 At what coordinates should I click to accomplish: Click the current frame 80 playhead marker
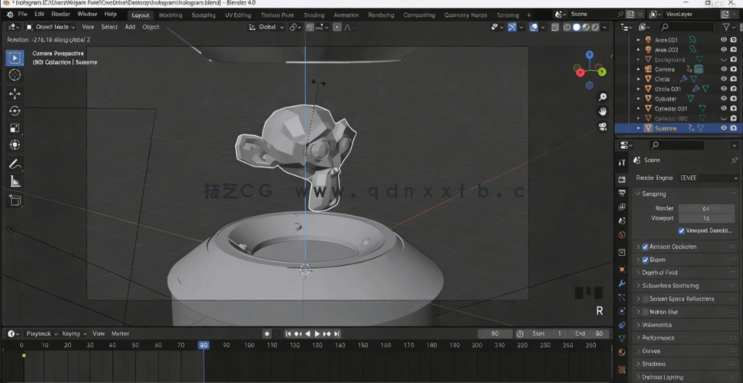click(x=203, y=346)
